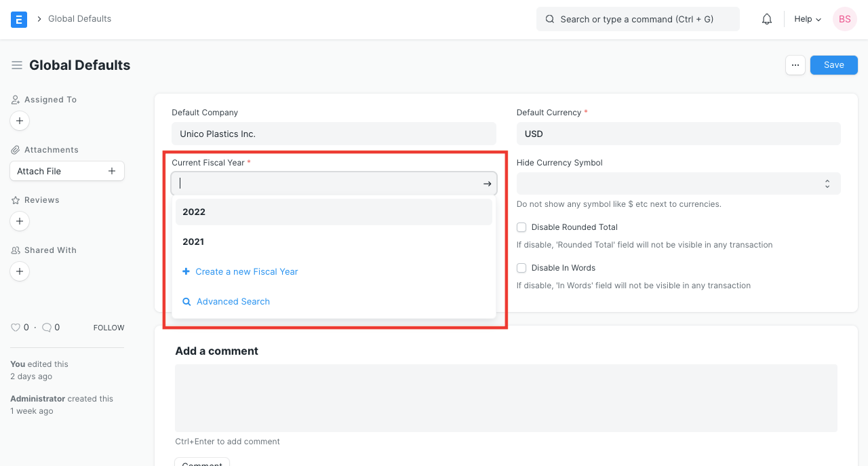Screen dimensions: 868x466
Task: Click the Add a comment text area
Action: (x=506, y=398)
